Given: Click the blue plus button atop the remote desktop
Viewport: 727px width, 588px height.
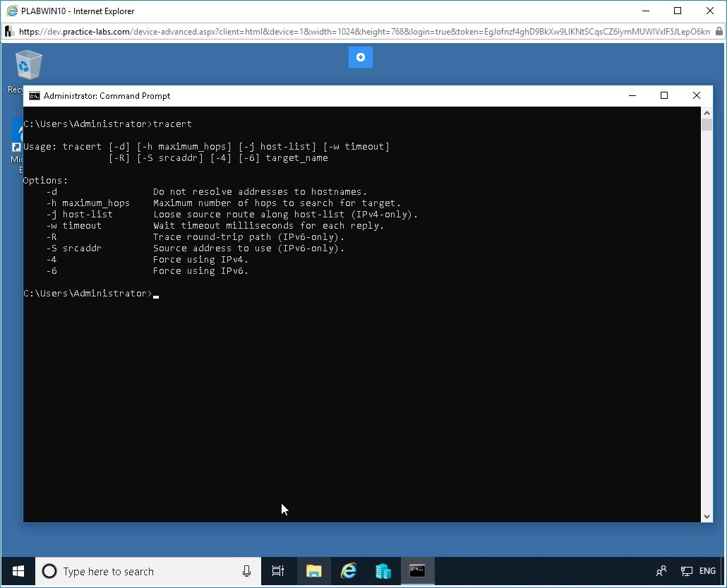Looking at the screenshot, I should click(360, 57).
